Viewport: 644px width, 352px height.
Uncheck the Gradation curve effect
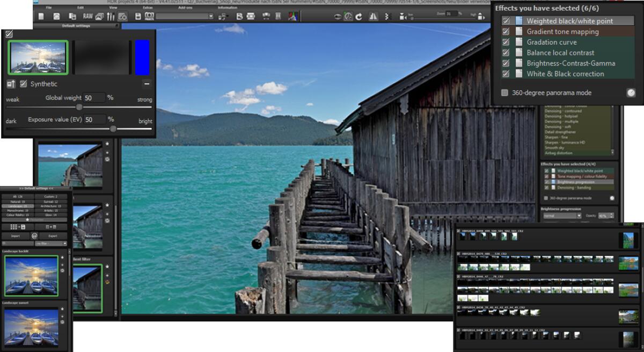pyautogui.click(x=505, y=42)
